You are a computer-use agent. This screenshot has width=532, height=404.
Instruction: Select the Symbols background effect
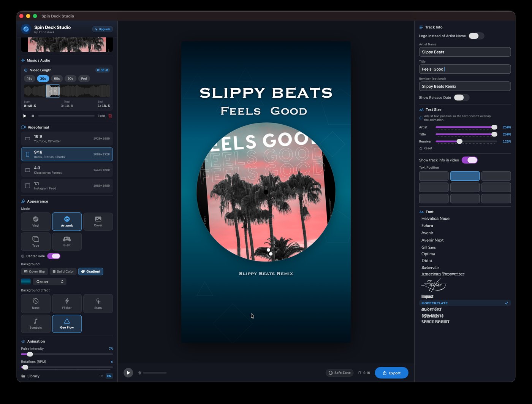[x=35, y=323]
